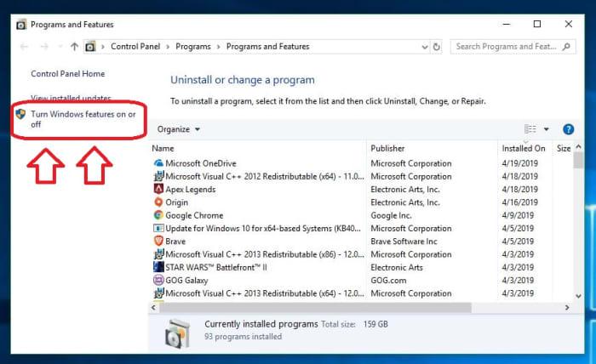Click the Google Chrome icon in list
Screen dimensions: 596x364
point(158,215)
